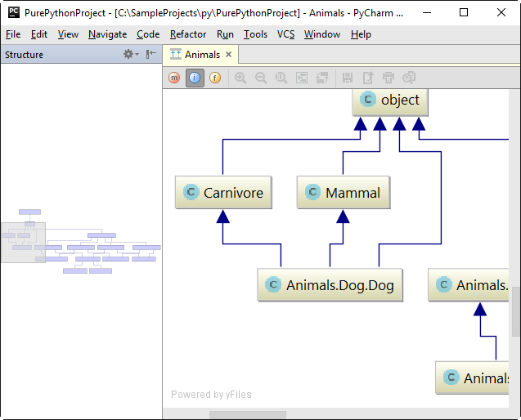Select the Carnivore class node
The width and height of the screenshot is (521, 420).
tap(223, 193)
